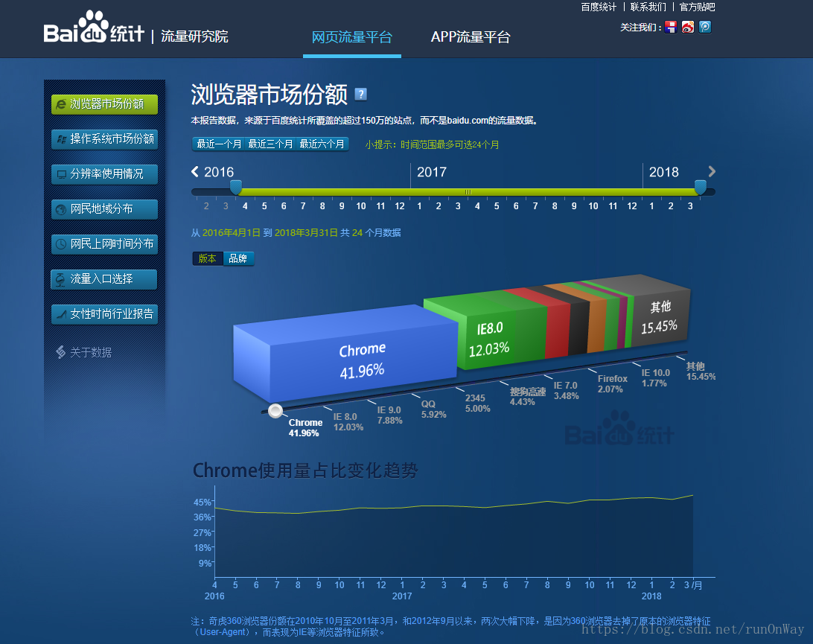
Task: Select the 网页流量平台 tab
Action: coord(351,37)
